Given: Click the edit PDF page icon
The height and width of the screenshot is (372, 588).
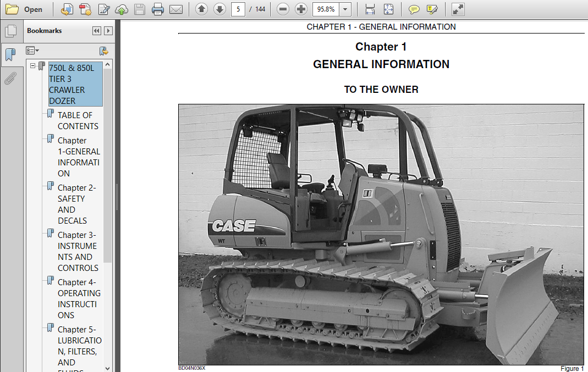Looking at the screenshot, I should coord(103,9).
